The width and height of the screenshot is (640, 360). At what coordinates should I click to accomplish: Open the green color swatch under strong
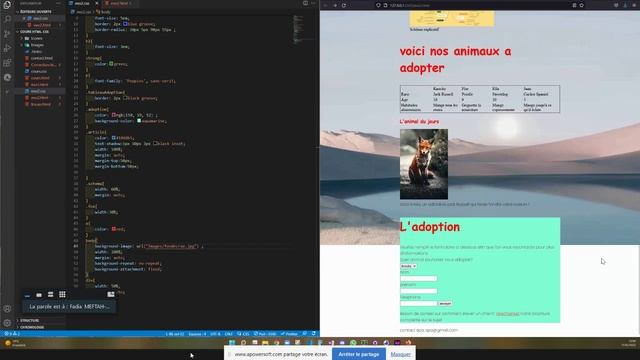pyautogui.click(x=111, y=64)
